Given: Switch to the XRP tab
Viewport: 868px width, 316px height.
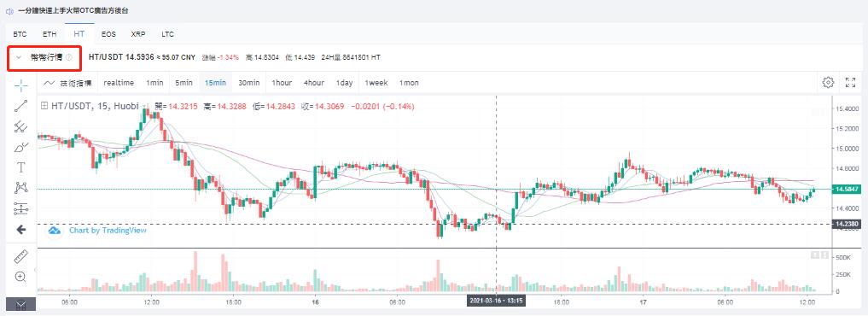Looking at the screenshot, I should [138, 34].
